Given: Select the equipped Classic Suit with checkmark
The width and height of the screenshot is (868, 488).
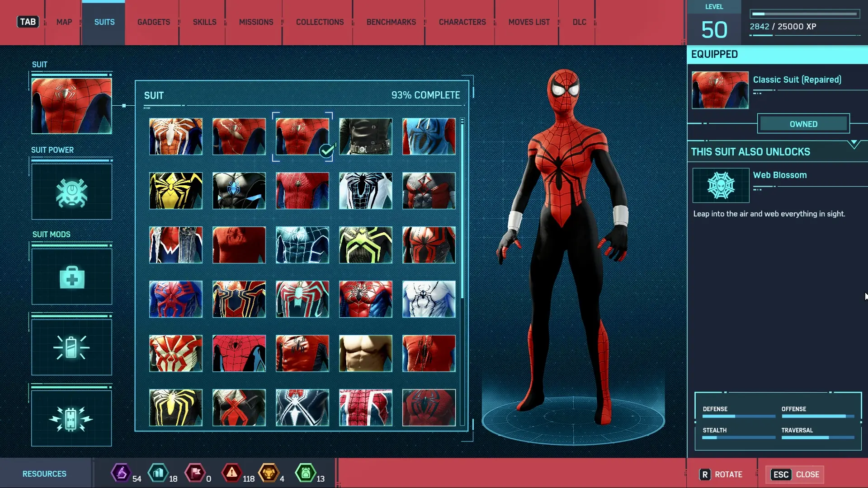Looking at the screenshot, I should pyautogui.click(x=302, y=136).
